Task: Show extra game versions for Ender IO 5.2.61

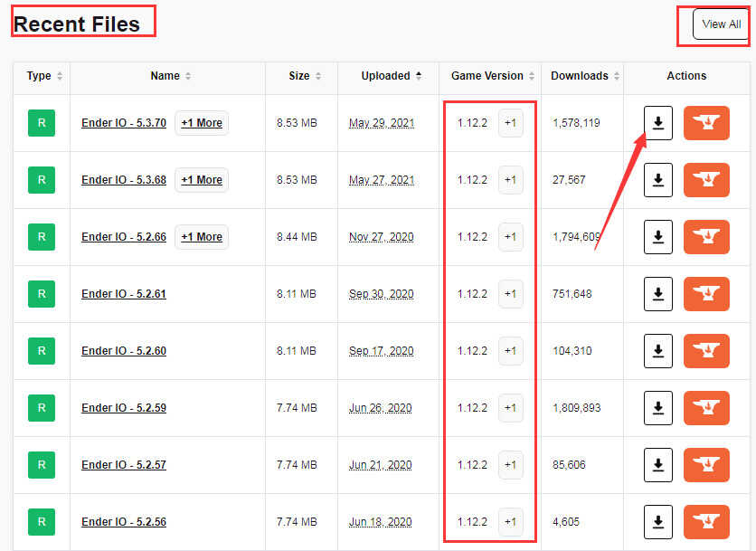Action: [x=511, y=294]
